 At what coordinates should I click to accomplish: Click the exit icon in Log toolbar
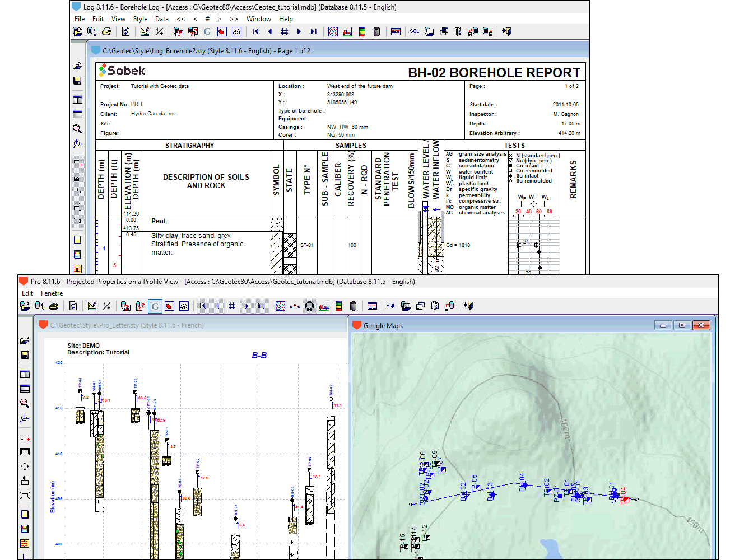click(506, 32)
